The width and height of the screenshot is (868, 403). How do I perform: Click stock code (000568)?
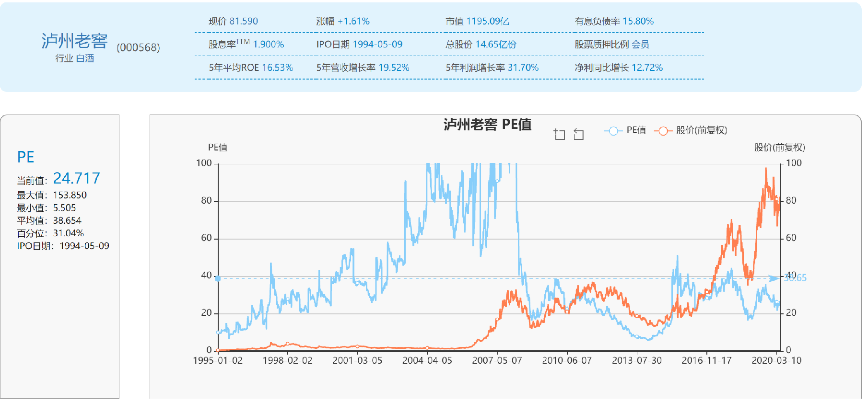(138, 47)
